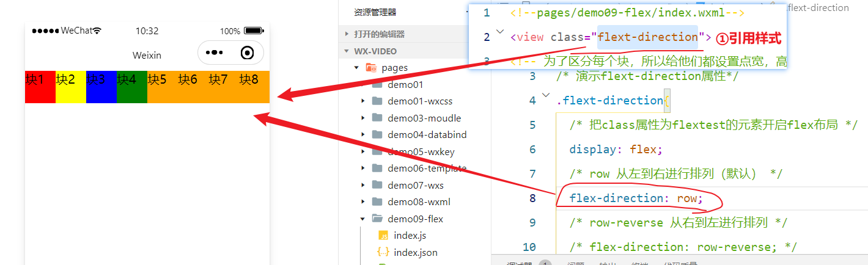Click the .flext-direction selector on line 4
The image size is (868, 265).
609,100
